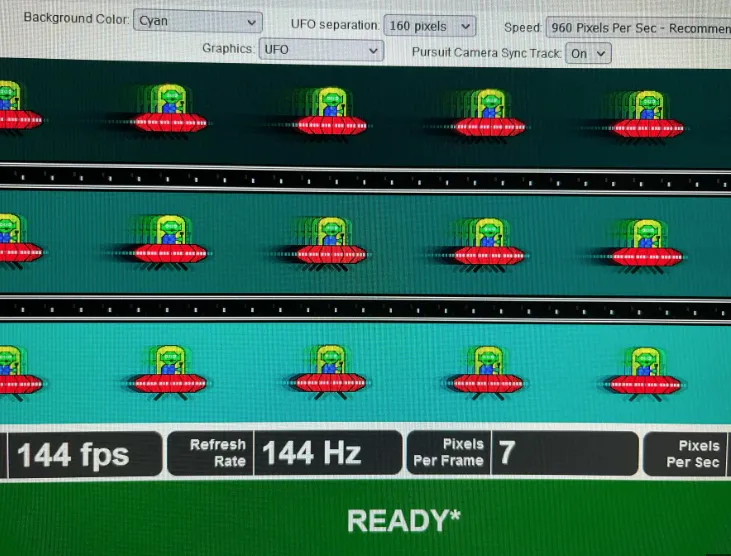731x556 pixels.
Task: Click the lower sync track strip above bottom row
Action: coord(365,309)
